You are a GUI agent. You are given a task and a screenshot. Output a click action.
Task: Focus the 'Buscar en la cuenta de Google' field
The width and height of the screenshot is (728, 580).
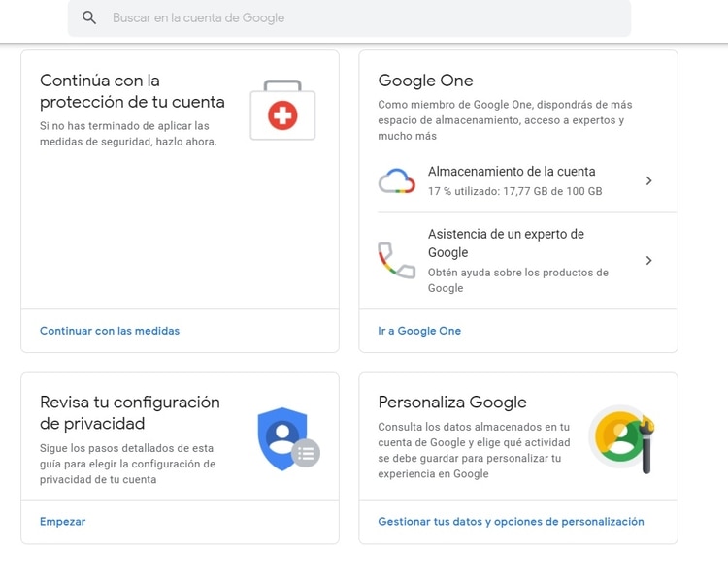(x=349, y=17)
